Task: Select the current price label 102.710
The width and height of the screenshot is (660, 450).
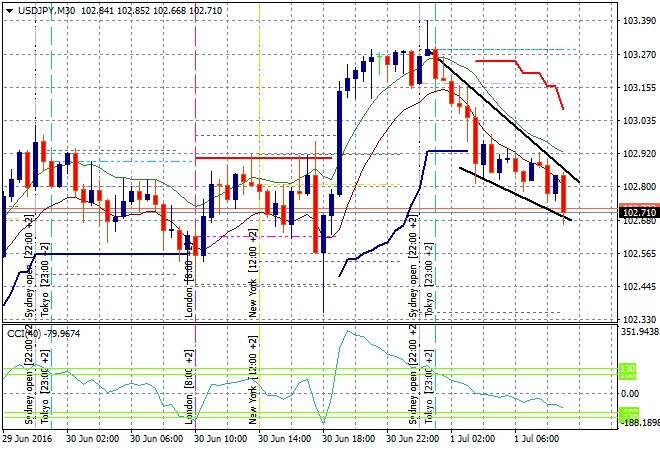Action: click(x=638, y=212)
